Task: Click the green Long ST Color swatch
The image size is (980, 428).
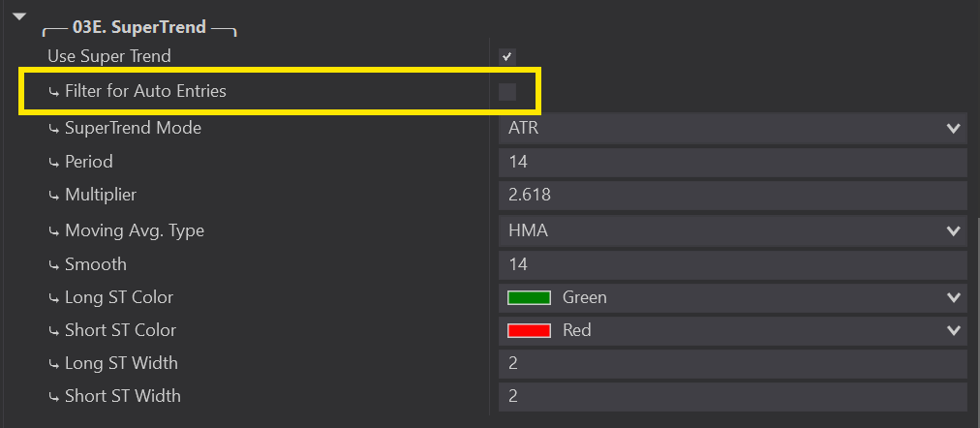Action: tap(529, 297)
